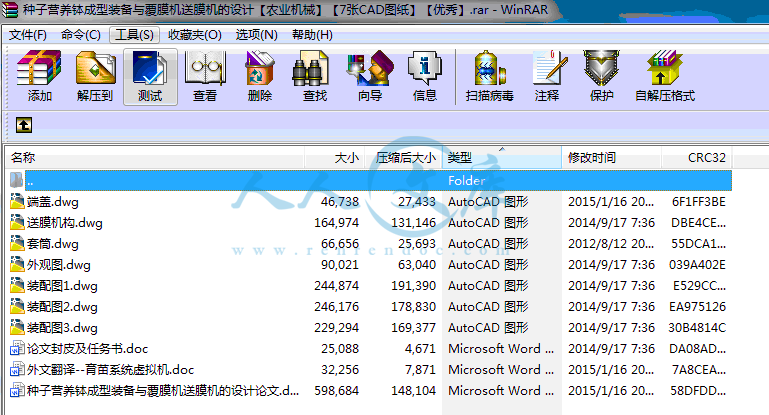The height and width of the screenshot is (415, 769).
Task: Click the packed size value 4,671
Action: (420, 349)
